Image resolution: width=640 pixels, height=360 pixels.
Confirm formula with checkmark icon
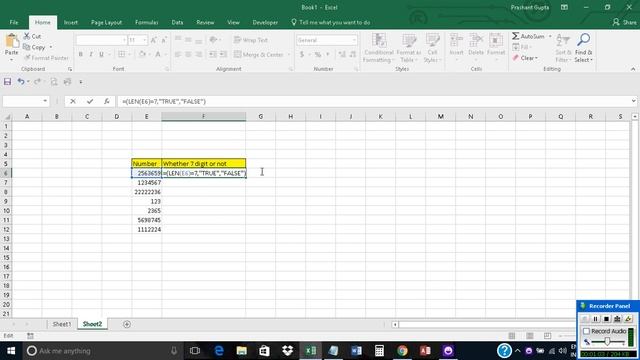(90, 101)
